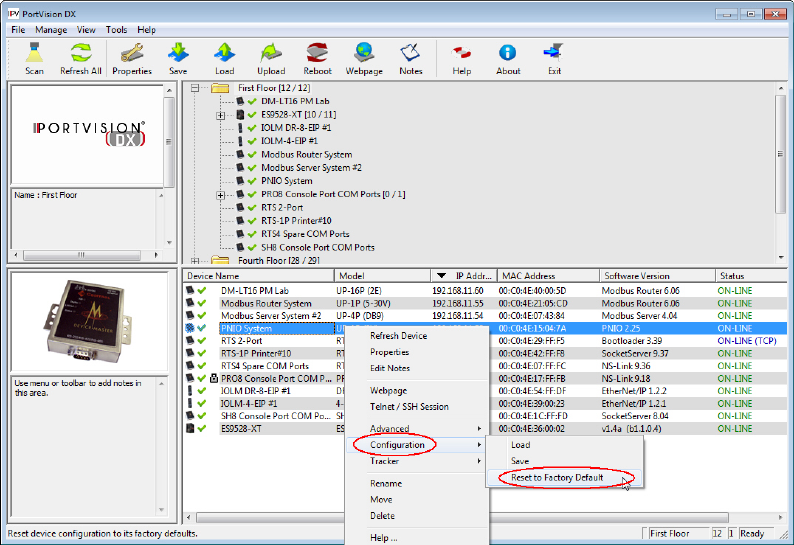Open Properties from the toolbar

click(x=132, y=53)
